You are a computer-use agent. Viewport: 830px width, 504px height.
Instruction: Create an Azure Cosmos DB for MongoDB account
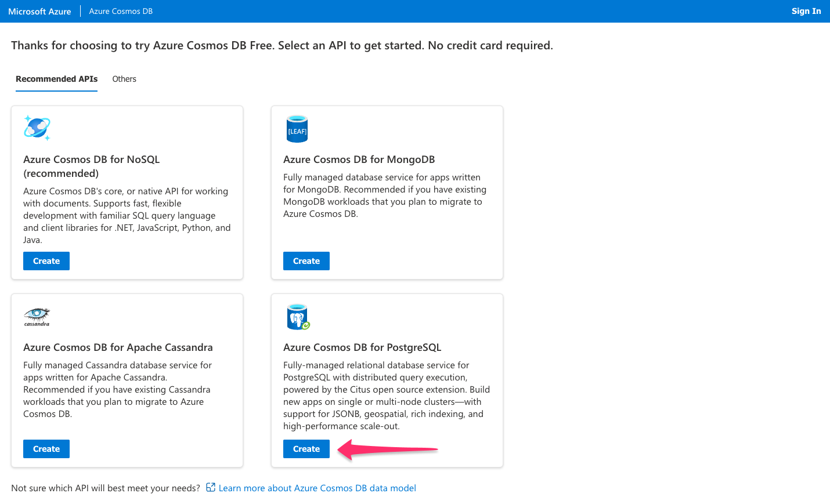click(x=306, y=260)
